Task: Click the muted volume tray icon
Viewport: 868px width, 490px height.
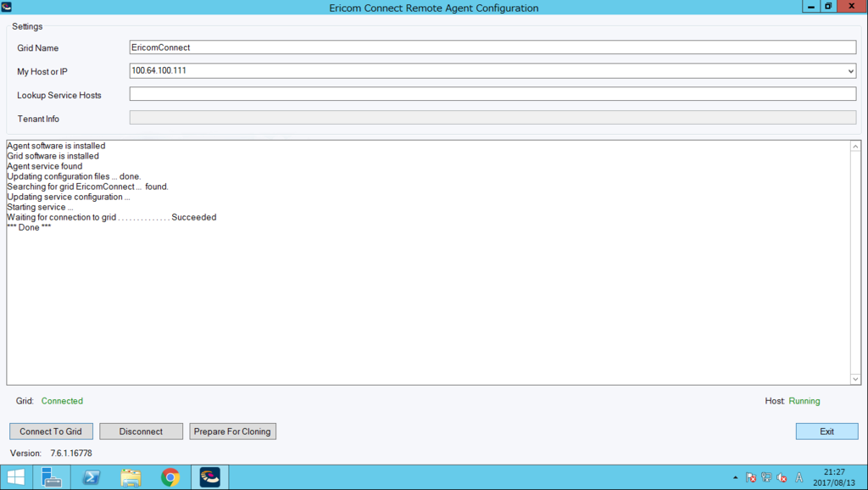Action: click(782, 477)
